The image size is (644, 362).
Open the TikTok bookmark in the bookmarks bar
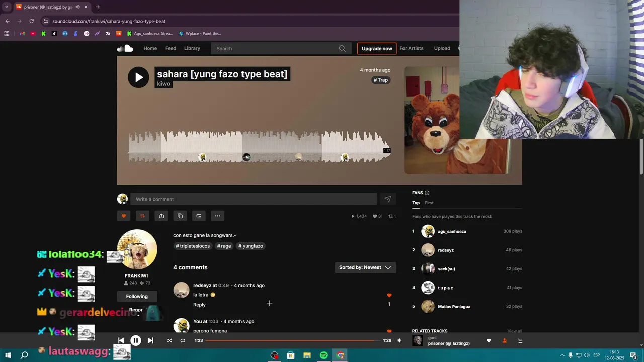point(54,34)
